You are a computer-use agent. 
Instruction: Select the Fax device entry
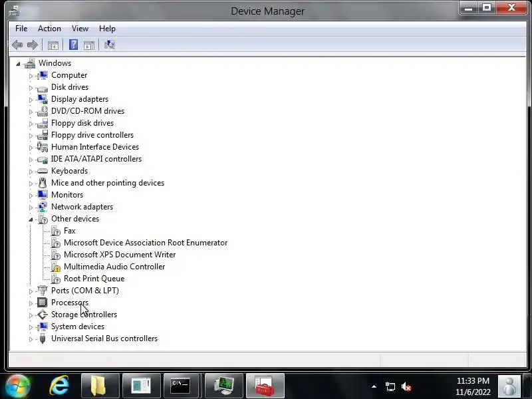(x=70, y=231)
